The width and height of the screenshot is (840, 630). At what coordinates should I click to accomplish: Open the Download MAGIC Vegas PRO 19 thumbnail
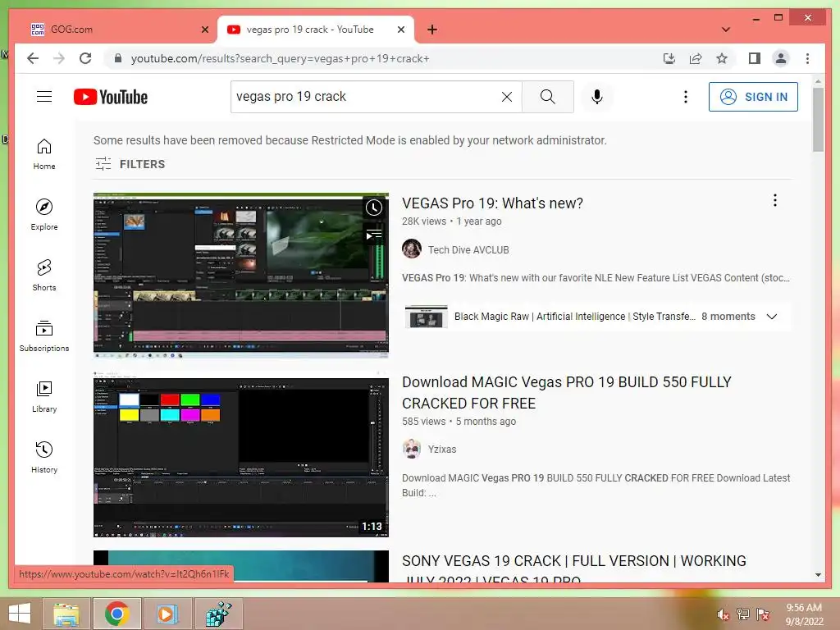240,454
